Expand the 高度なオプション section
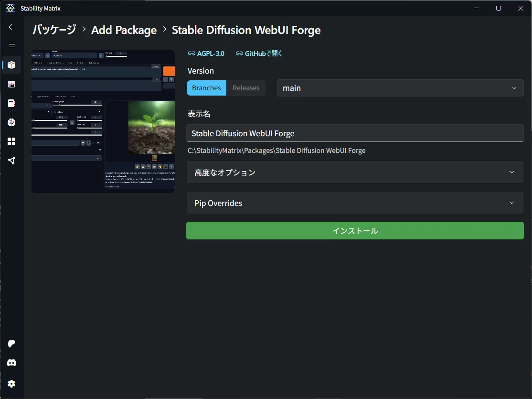 coord(355,172)
